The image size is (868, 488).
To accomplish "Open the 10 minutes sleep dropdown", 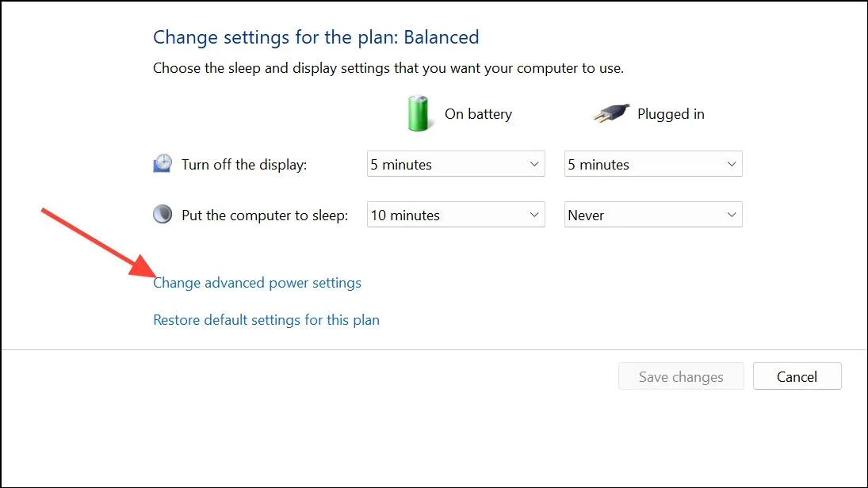I will click(x=456, y=215).
